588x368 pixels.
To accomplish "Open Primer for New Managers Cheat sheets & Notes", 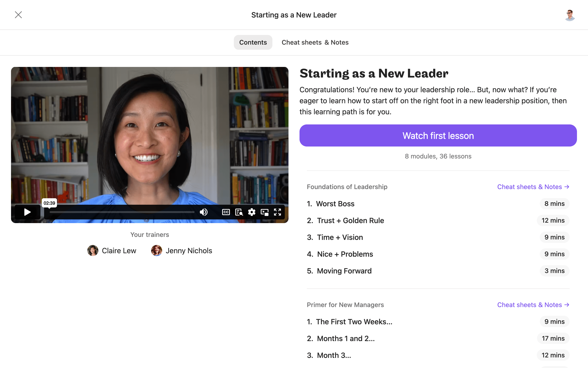I will pyautogui.click(x=533, y=305).
